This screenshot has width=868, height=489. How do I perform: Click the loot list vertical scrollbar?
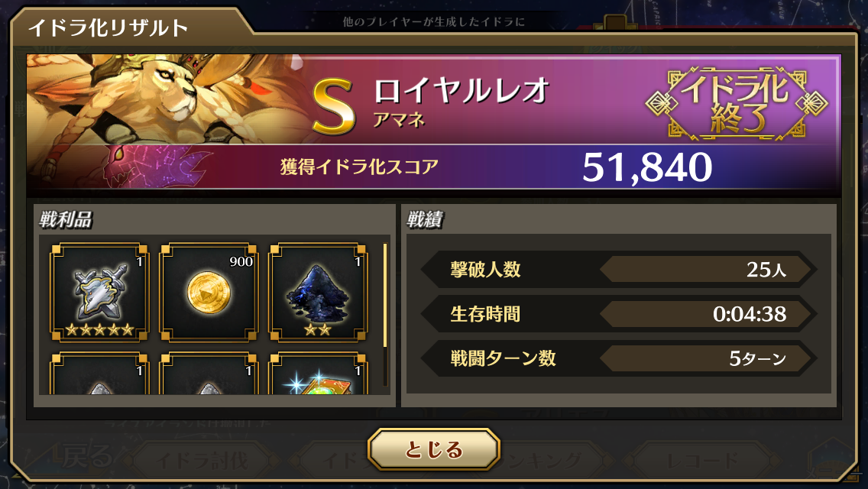(385, 314)
